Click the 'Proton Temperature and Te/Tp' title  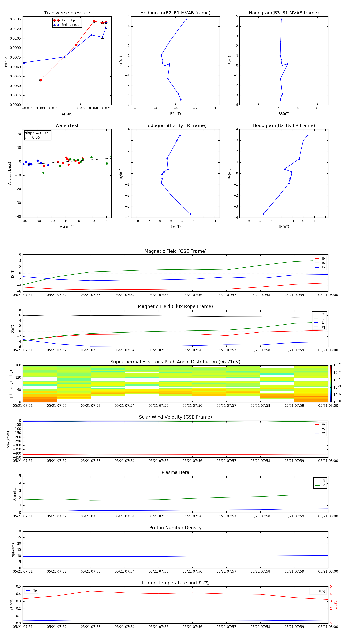(x=175, y=583)
